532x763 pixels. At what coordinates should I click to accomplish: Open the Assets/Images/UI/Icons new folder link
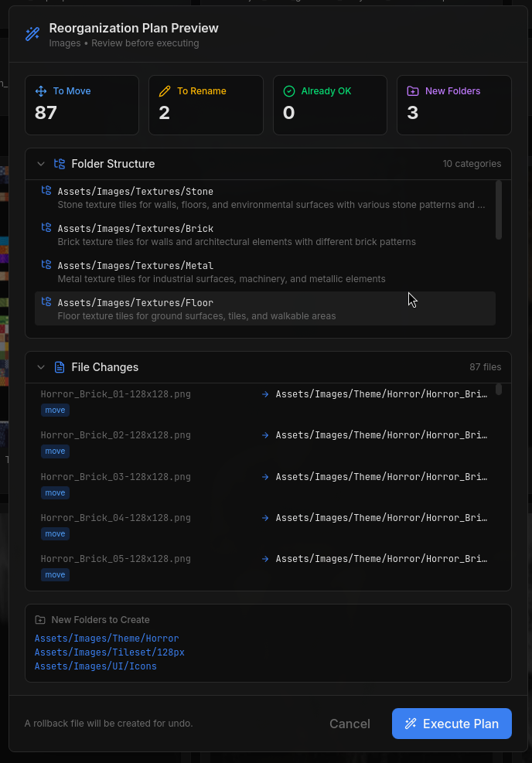coord(96,666)
